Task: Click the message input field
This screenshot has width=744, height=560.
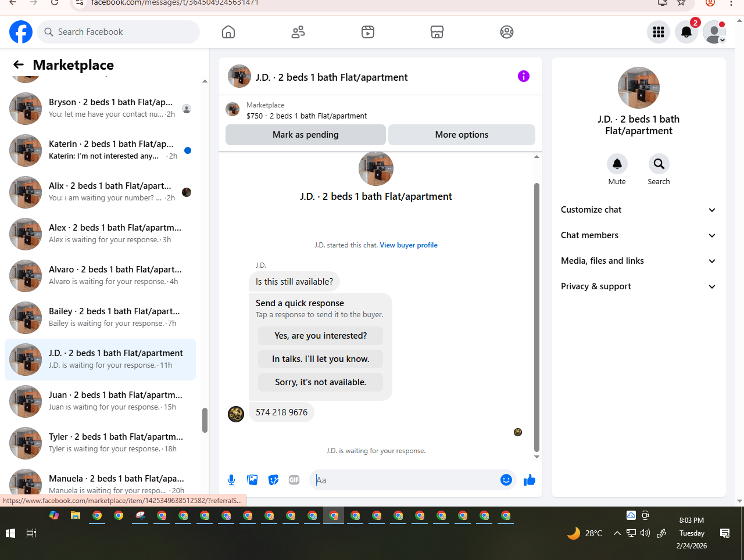Action: 406,480
